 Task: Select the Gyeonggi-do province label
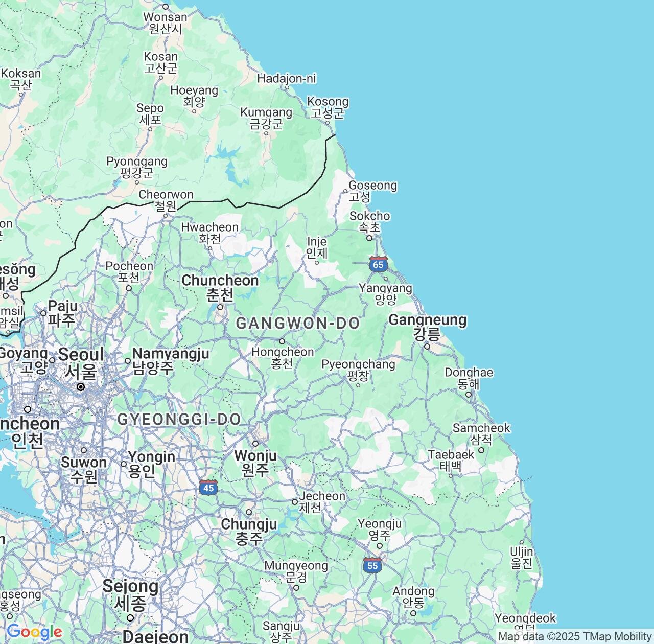[x=179, y=419]
